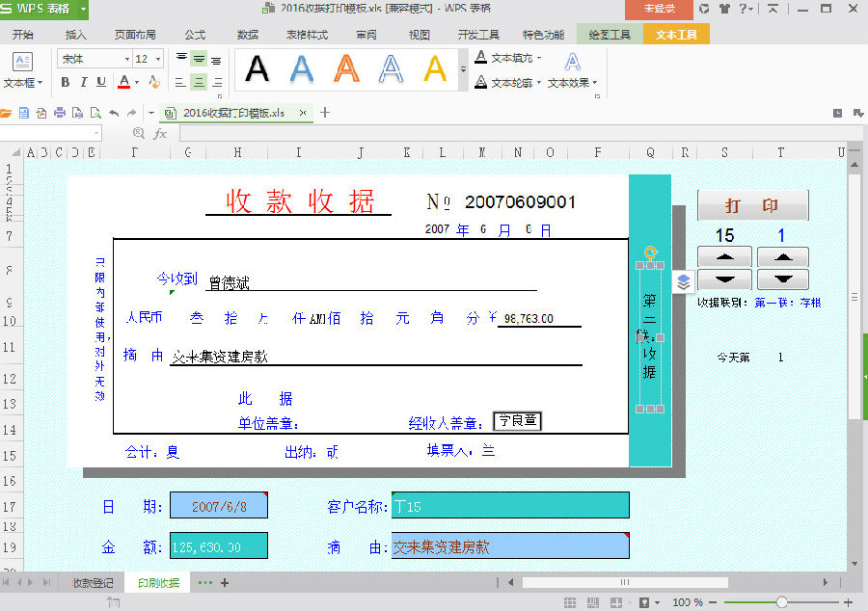The width and height of the screenshot is (868, 611).
Task: Increase the value 1 with the up spinner
Action: point(783,257)
